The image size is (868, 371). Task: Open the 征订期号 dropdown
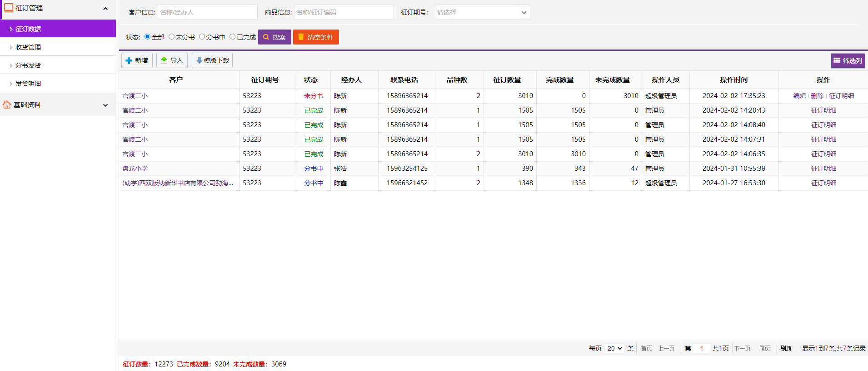point(482,12)
